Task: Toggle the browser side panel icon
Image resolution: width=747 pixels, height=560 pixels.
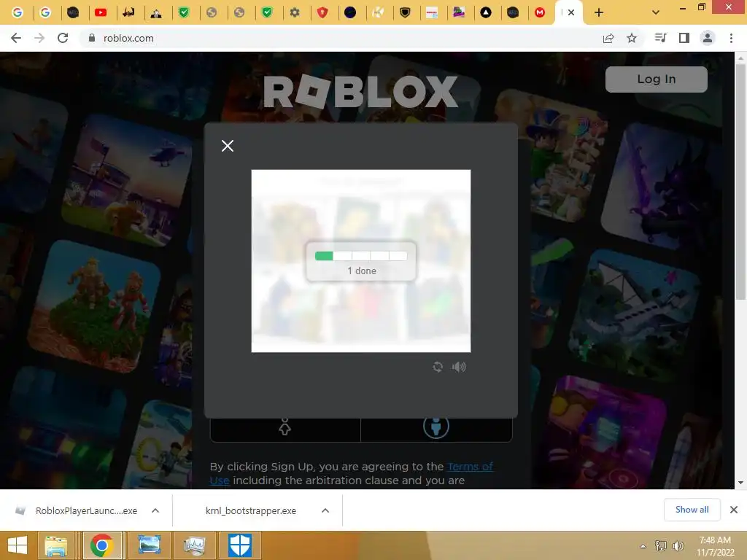Action: pos(684,38)
